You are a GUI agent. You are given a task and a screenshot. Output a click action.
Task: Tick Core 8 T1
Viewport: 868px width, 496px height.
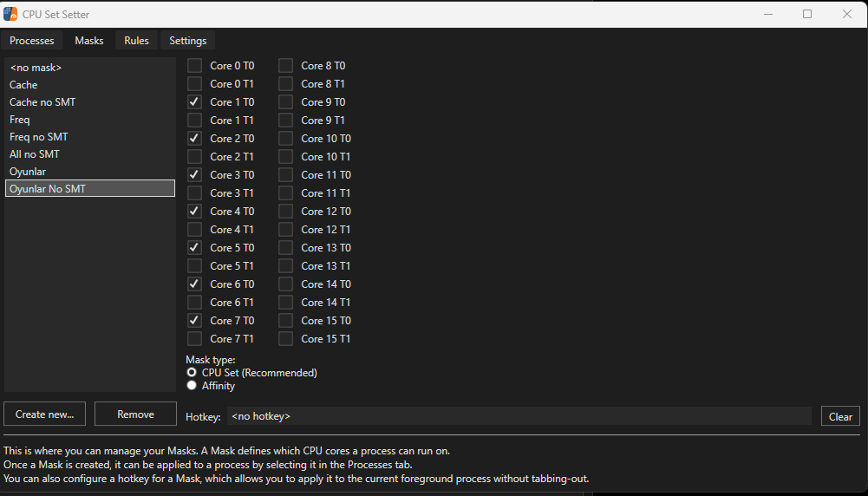tap(285, 84)
